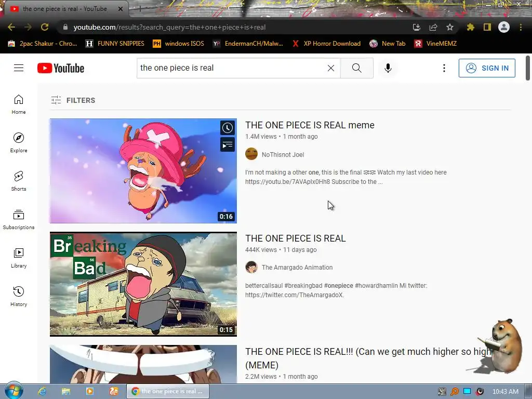This screenshot has width=532, height=399.
Task: Open the YouTube hamburger guide menu
Action: pos(19,68)
